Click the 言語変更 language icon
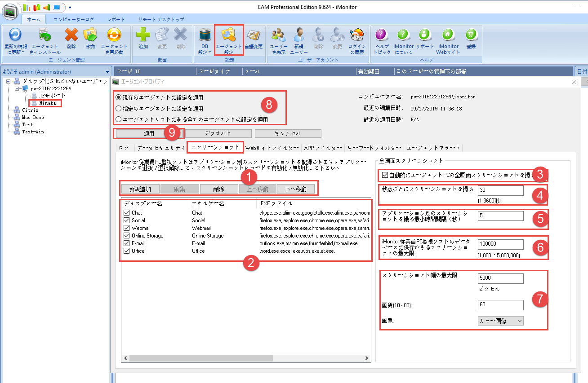Screen dimensions: 588x383 click(254, 35)
